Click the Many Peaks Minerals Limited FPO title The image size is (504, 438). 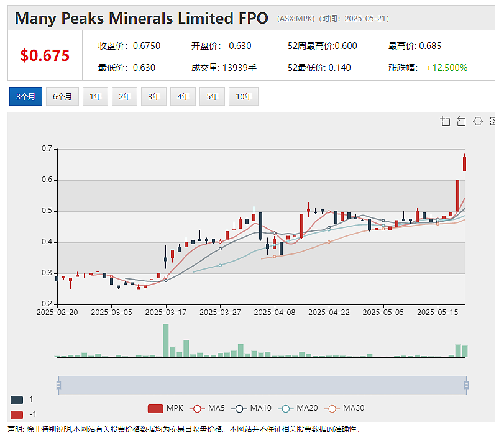[x=142, y=18]
